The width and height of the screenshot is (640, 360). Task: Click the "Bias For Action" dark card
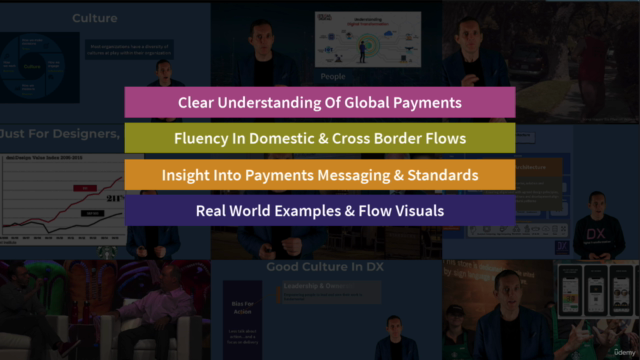(x=242, y=320)
